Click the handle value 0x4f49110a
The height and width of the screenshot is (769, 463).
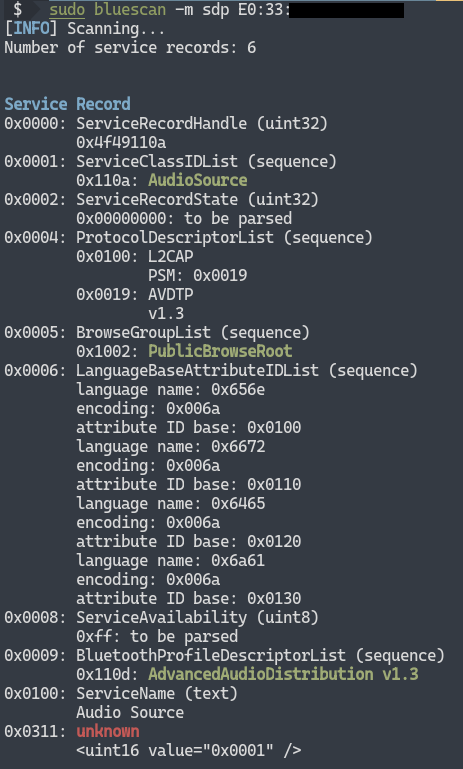point(121,142)
